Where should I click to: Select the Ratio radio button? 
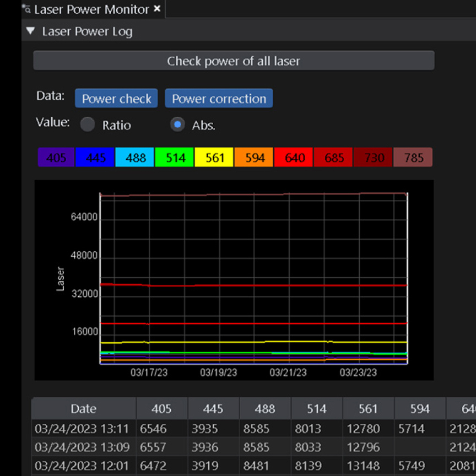(88, 125)
